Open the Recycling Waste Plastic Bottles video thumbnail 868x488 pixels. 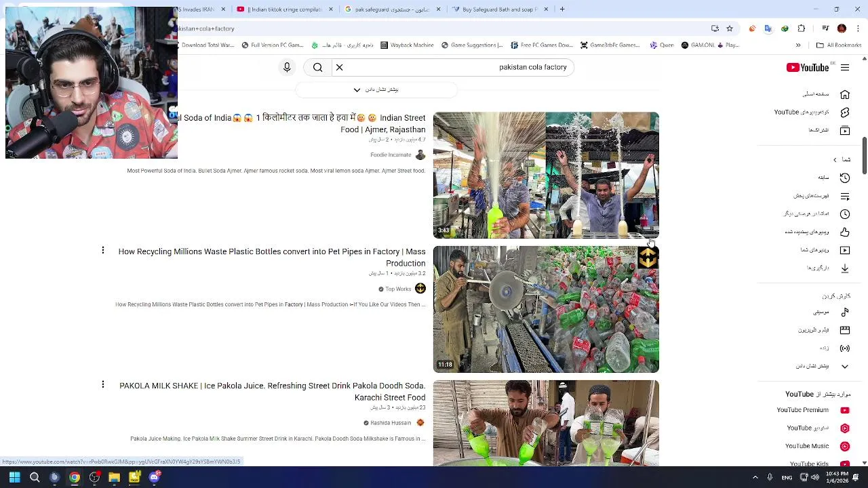click(546, 310)
